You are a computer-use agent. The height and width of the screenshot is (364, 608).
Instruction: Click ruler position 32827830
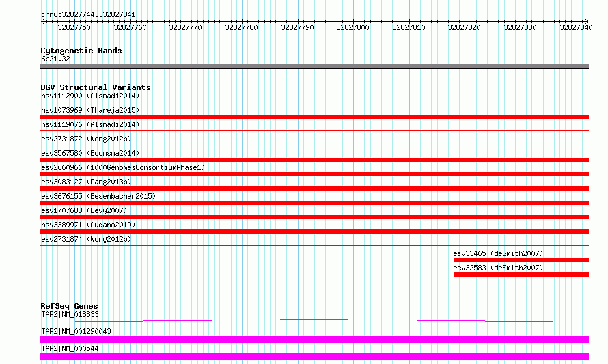point(521,27)
